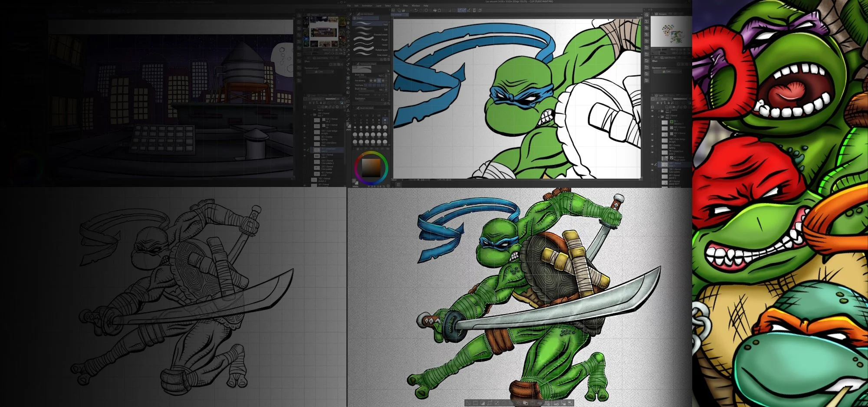868x407 pixels.
Task: Select the Text tool marked A
Action: 348,111
